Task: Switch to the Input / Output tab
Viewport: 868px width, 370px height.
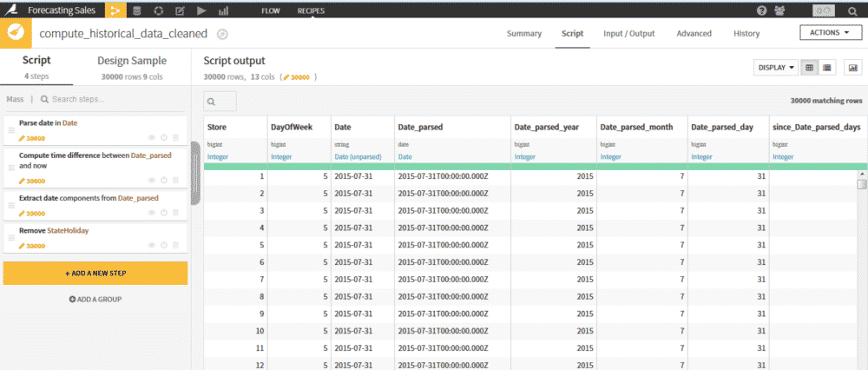Action: click(x=628, y=34)
